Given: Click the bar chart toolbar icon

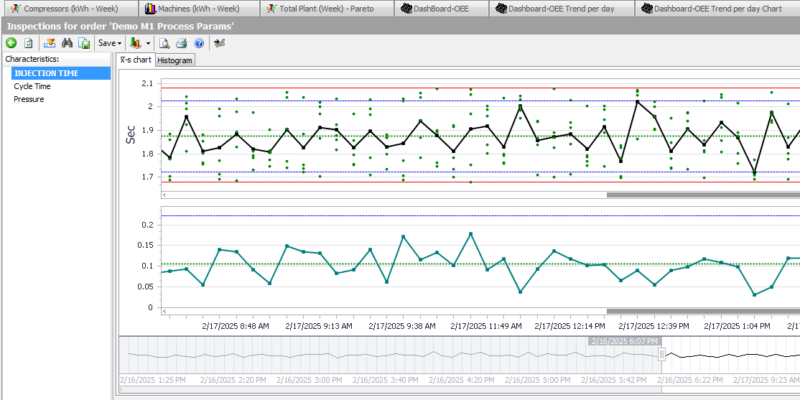Looking at the screenshot, I should pos(136,43).
